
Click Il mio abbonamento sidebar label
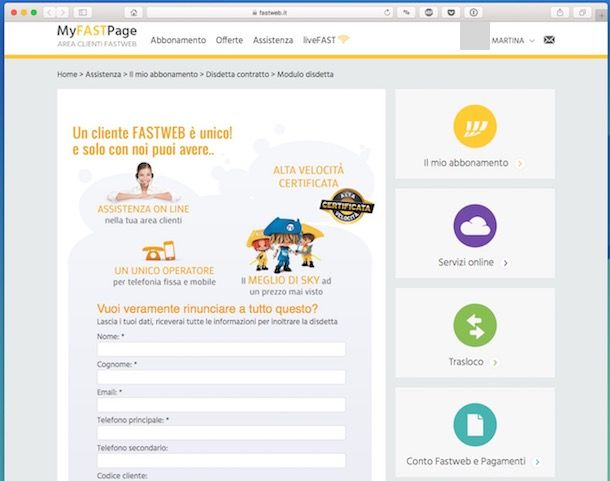466,163
